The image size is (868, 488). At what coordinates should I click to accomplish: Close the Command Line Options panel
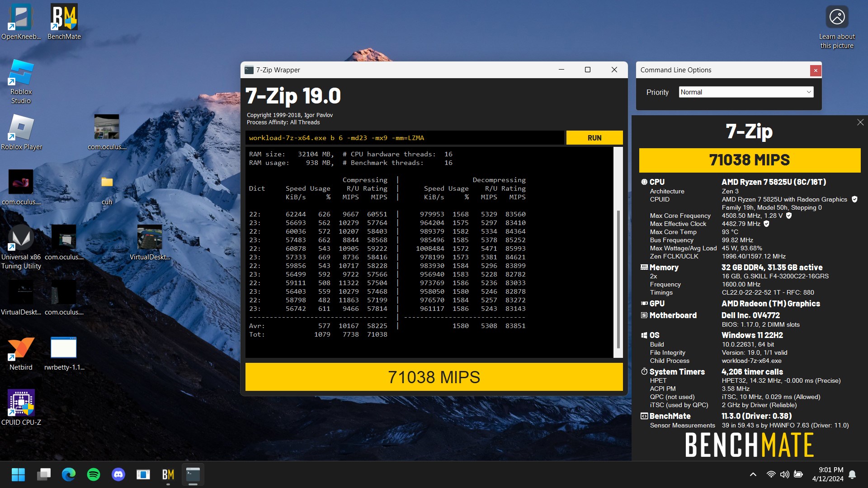pos(816,70)
